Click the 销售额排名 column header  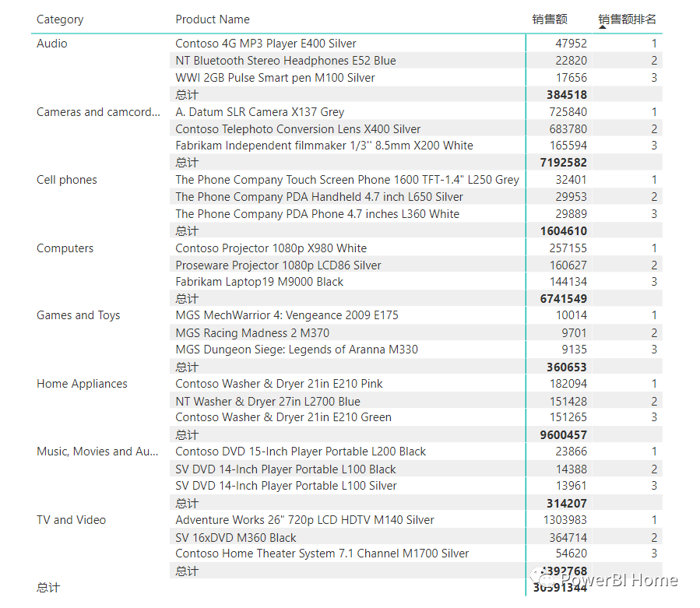click(627, 19)
